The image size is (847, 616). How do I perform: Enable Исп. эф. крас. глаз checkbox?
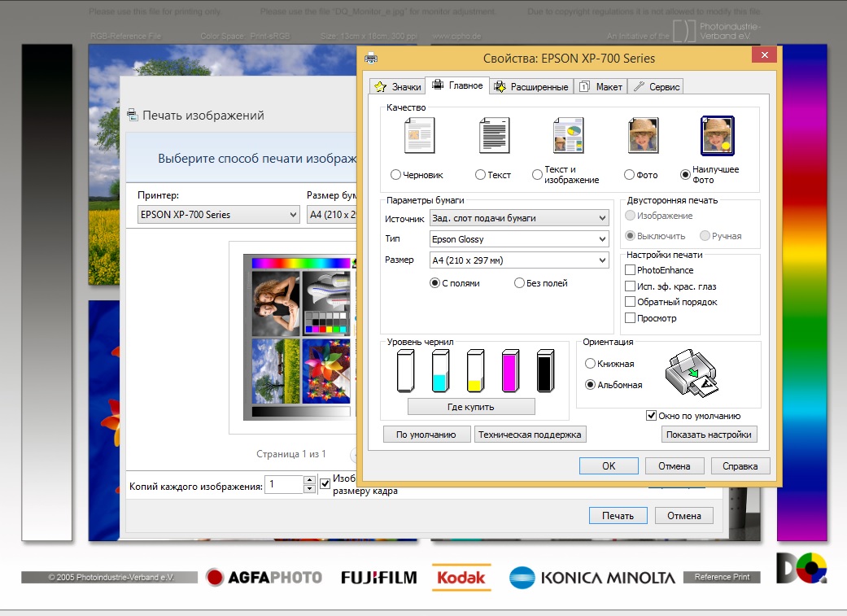pos(630,286)
